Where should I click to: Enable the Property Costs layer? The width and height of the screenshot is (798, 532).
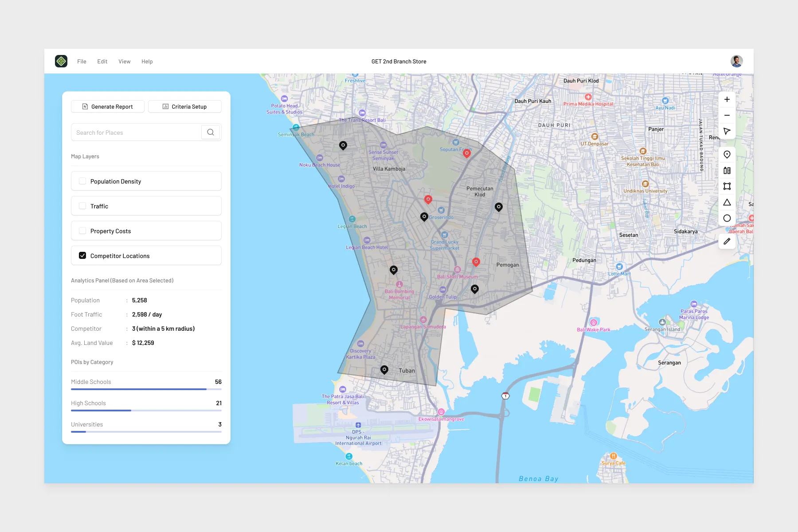(x=82, y=231)
